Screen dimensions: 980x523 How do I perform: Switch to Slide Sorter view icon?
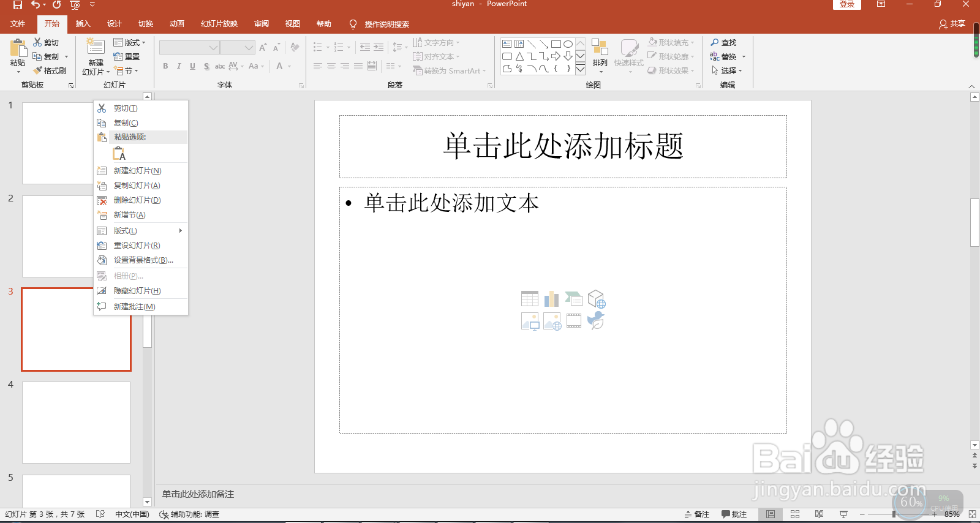[795, 514]
